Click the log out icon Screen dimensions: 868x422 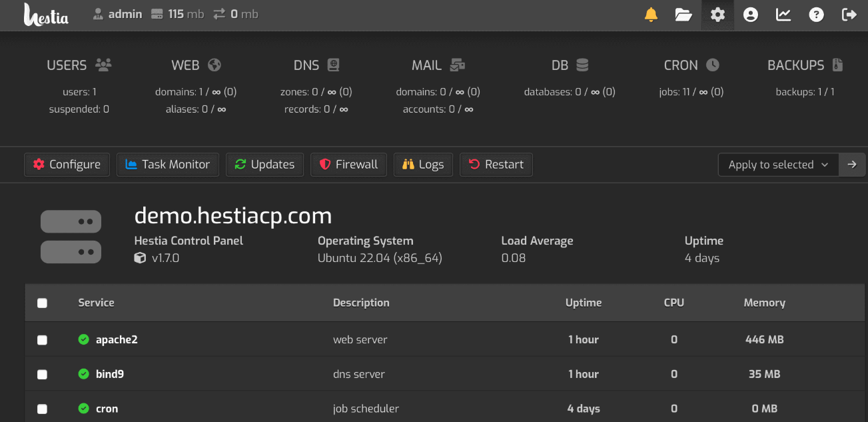click(849, 15)
